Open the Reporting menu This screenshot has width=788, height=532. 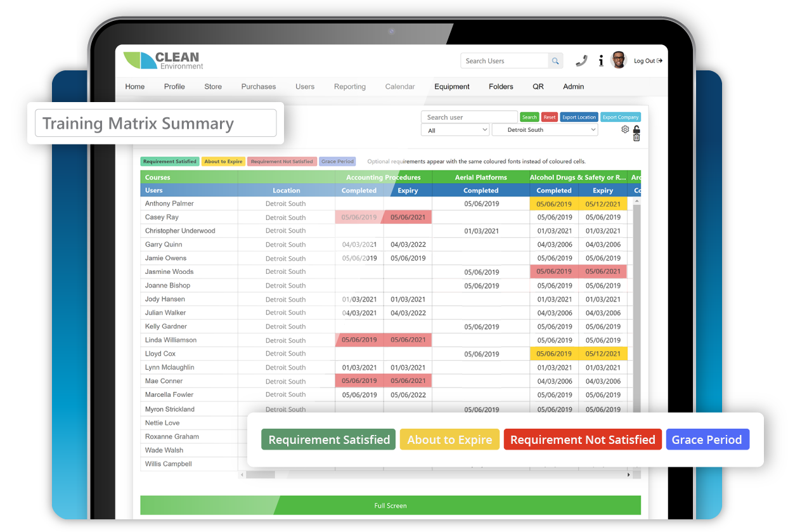point(349,86)
